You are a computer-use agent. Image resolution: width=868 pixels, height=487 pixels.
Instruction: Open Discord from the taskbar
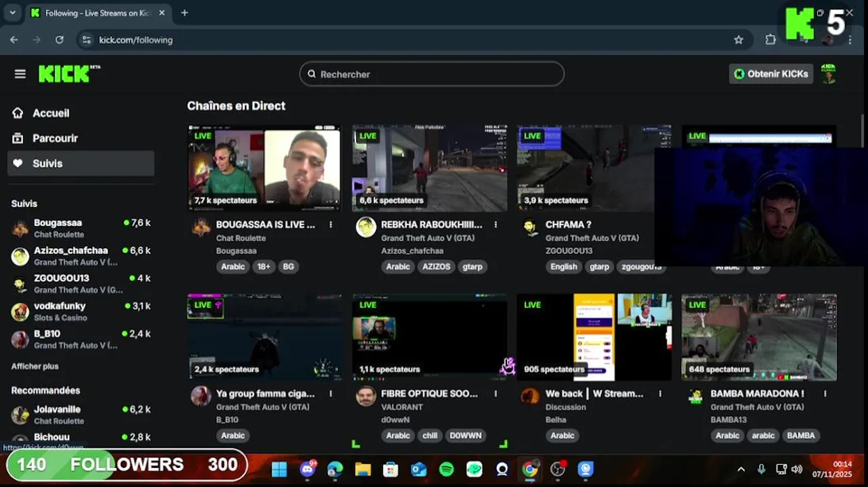coord(308,469)
